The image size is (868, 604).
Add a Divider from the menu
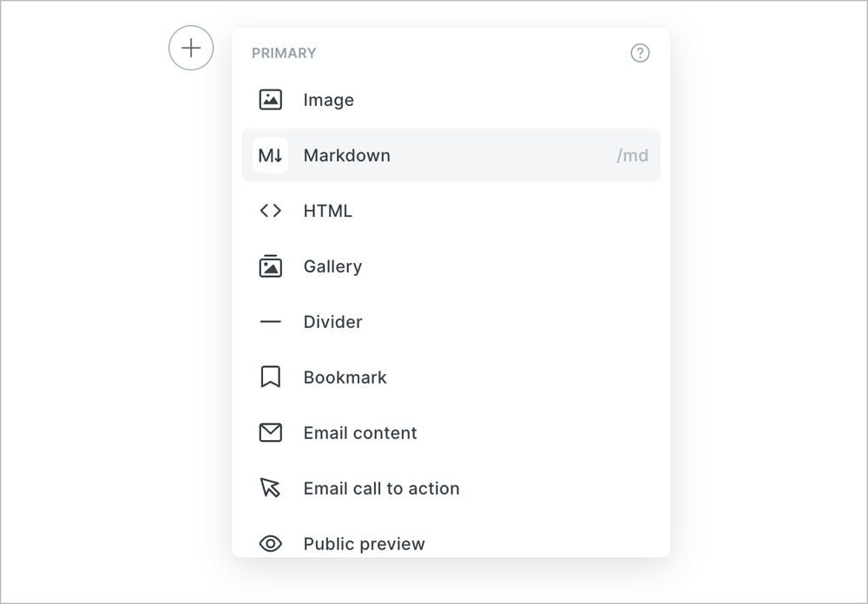click(x=332, y=321)
